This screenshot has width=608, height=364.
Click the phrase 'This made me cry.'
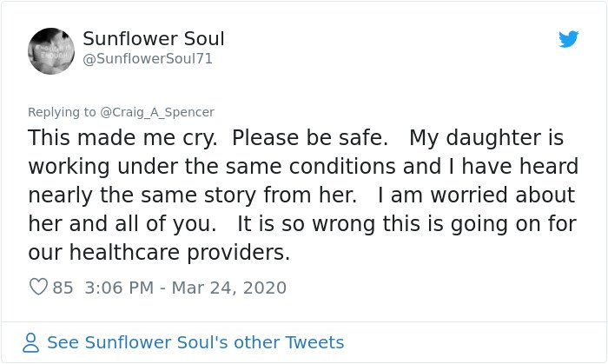point(122,138)
